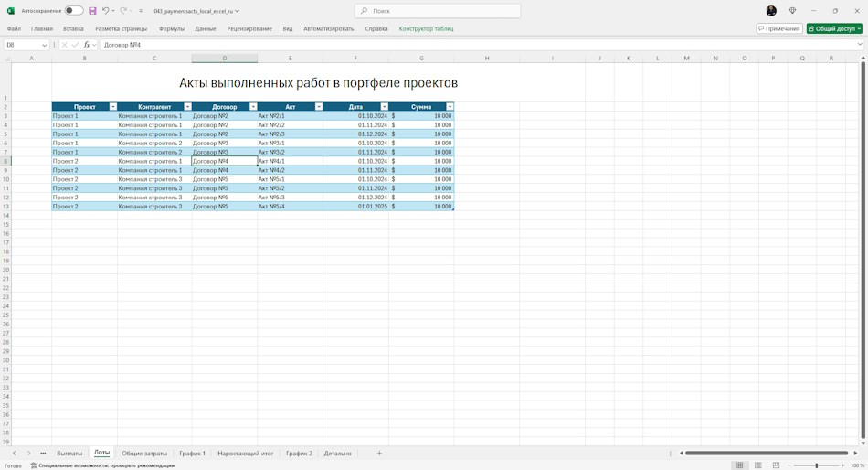The height and width of the screenshot is (470, 868).
Task: Open the Контрагент column filter dropdown
Action: point(187,106)
